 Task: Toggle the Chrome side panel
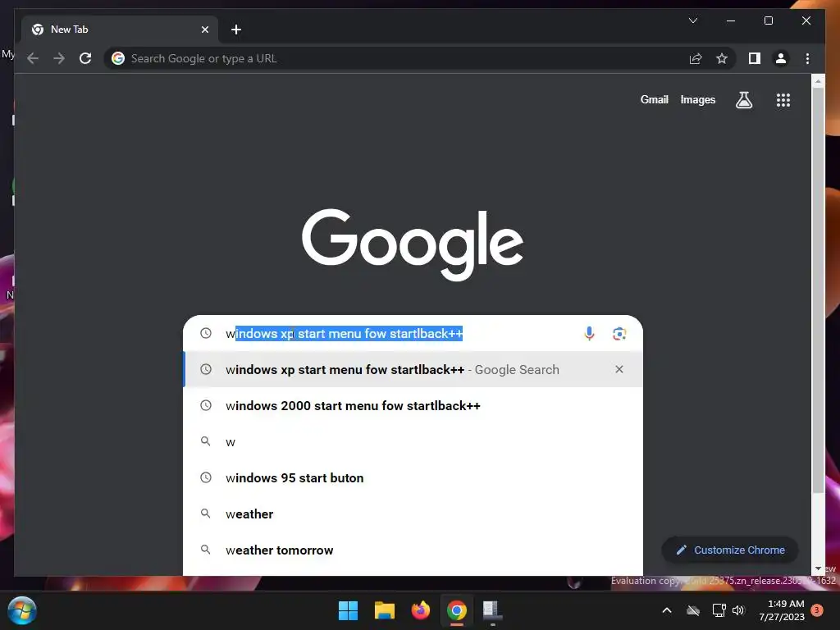pos(755,58)
